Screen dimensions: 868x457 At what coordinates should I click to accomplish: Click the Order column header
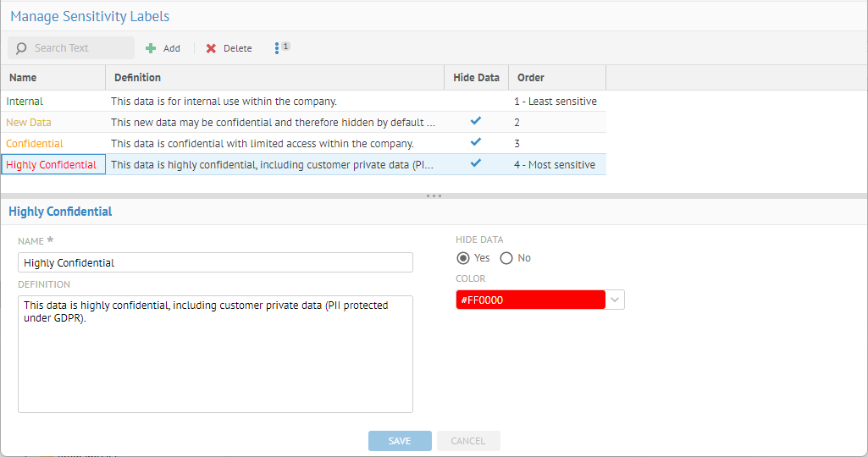tap(531, 78)
